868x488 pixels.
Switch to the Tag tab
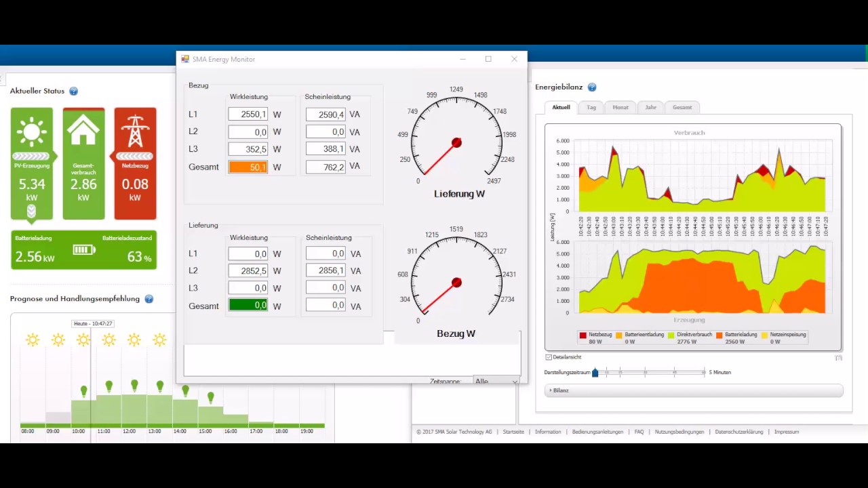click(x=591, y=107)
